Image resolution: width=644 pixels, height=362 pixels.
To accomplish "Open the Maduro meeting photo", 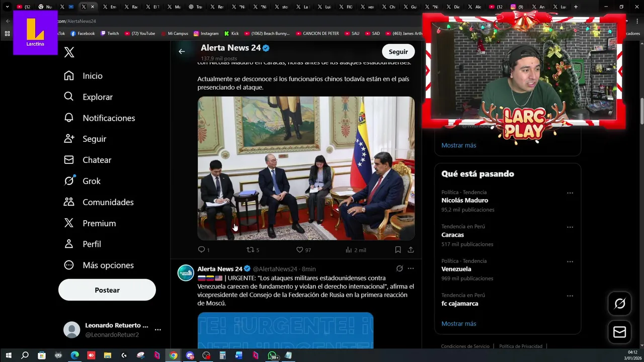I will coord(306,168).
